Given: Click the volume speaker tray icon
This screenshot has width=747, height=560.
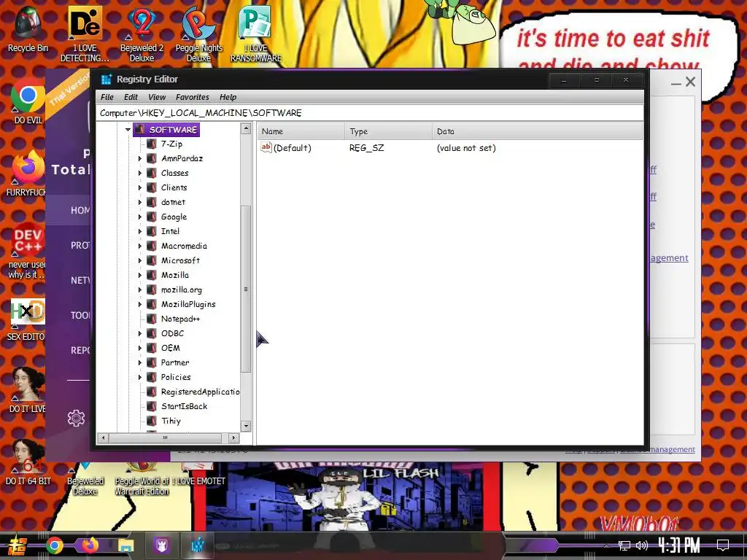Looking at the screenshot, I should (x=642, y=545).
